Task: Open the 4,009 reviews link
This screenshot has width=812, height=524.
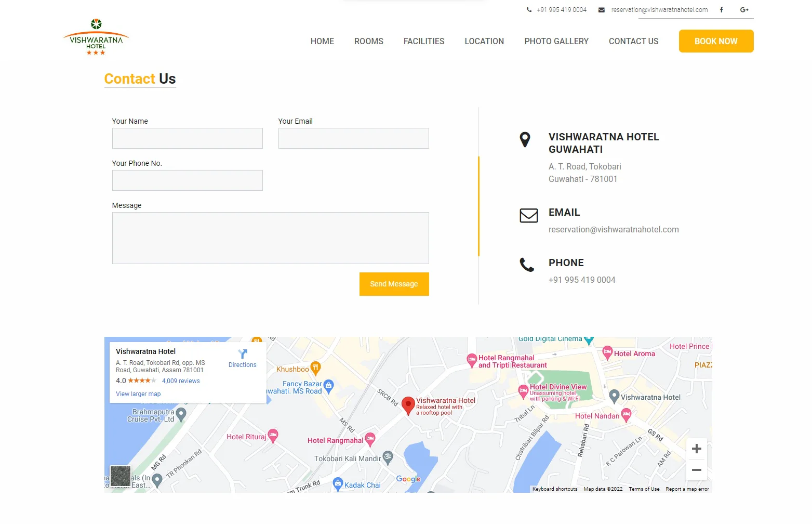Action: point(181,381)
